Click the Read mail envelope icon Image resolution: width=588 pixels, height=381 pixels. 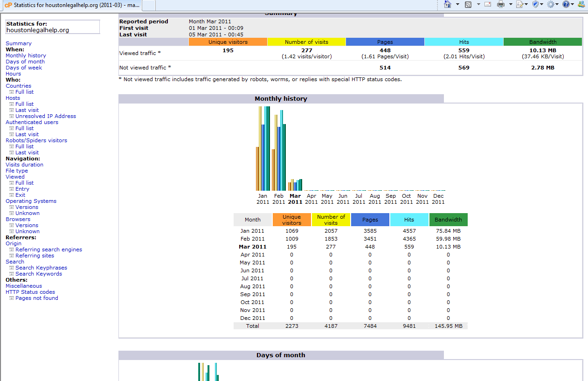(x=488, y=4)
